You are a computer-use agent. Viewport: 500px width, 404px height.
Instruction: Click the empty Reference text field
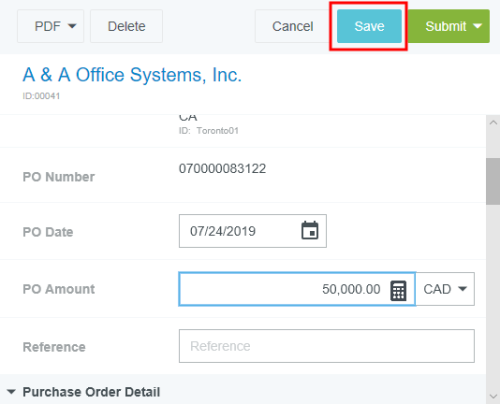327,346
